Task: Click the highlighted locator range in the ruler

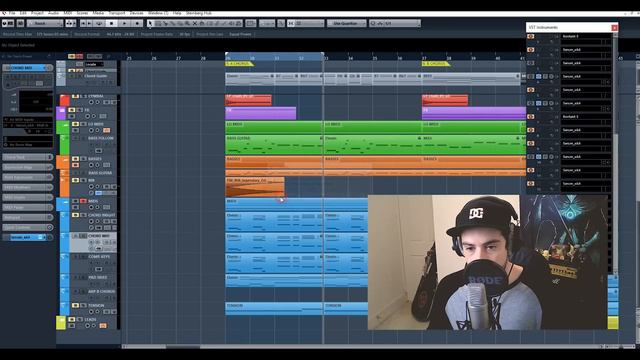Action: pyautogui.click(x=275, y=57)
